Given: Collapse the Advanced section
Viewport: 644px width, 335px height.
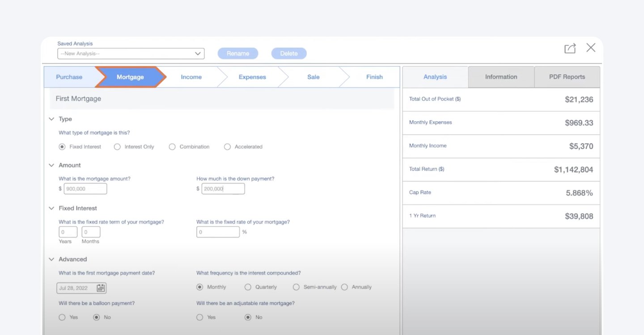Looking at the screenshot, I should tap(51, 259).
